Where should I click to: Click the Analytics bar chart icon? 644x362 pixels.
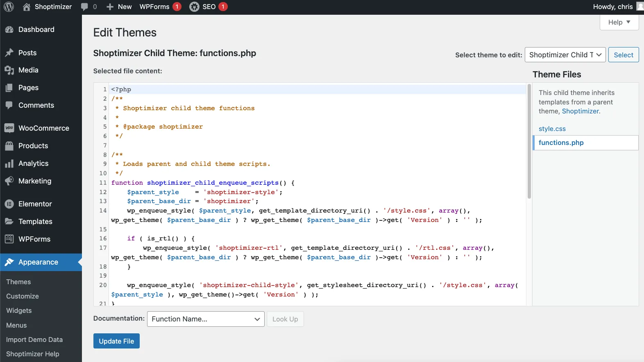tap(9, 163)
